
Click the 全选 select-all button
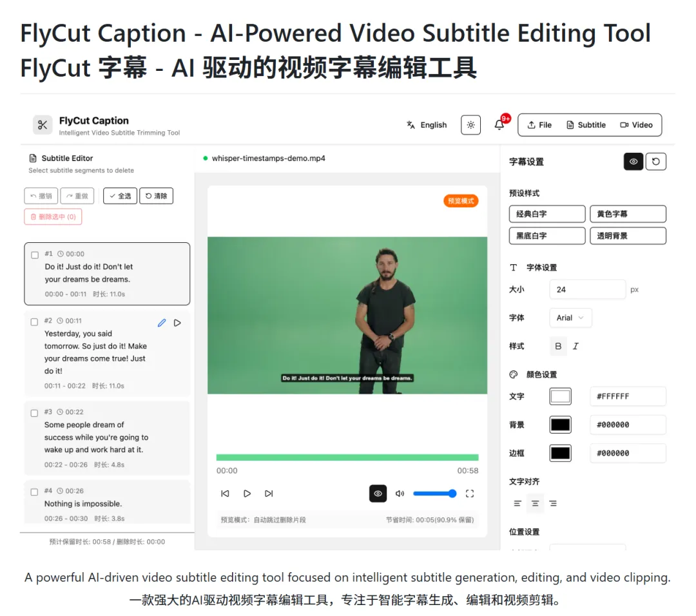pos(121,196)
